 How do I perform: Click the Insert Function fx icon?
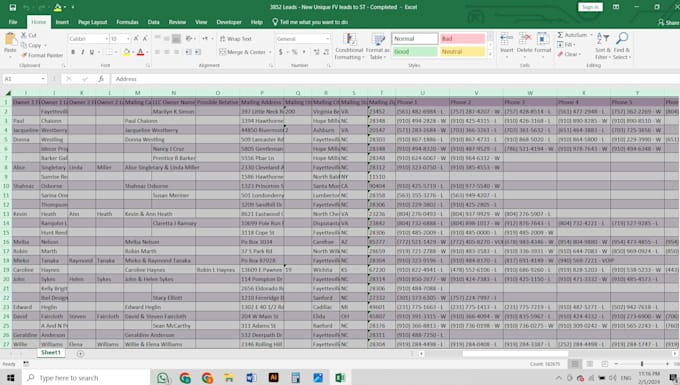click(101, 79)
